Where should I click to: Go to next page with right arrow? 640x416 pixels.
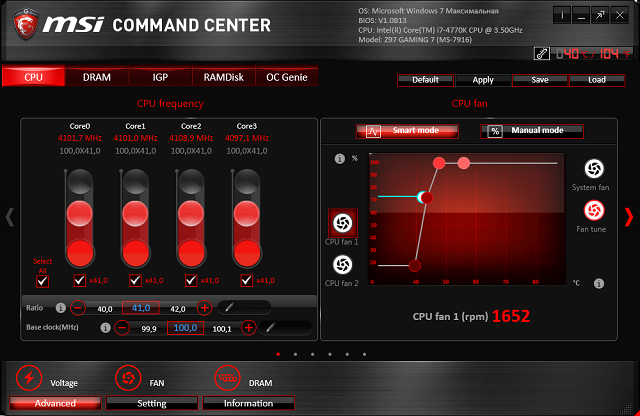[x=629, y=217]
